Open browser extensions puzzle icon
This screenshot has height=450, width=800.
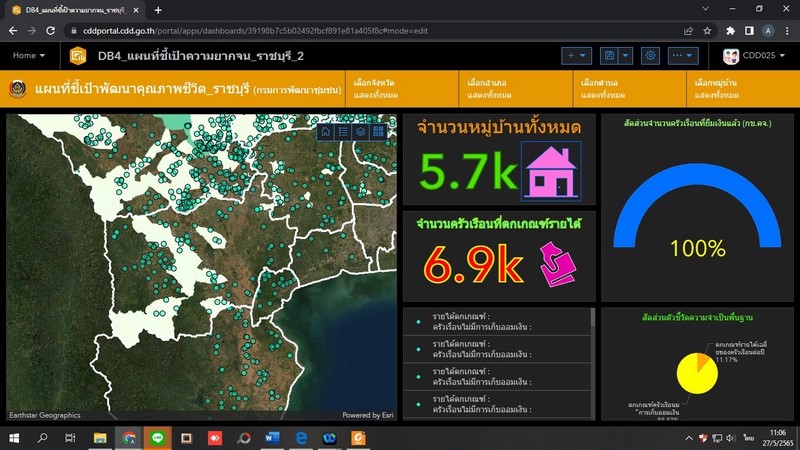(731, 31)
